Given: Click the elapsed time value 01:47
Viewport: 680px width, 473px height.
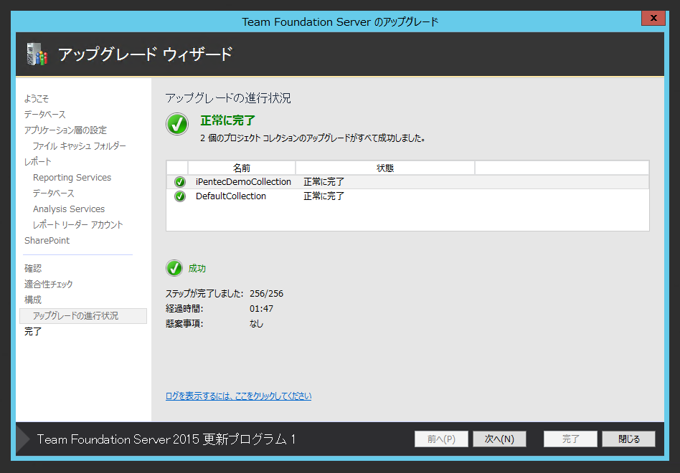Looking at the screenshot, I should coord(261,309).
